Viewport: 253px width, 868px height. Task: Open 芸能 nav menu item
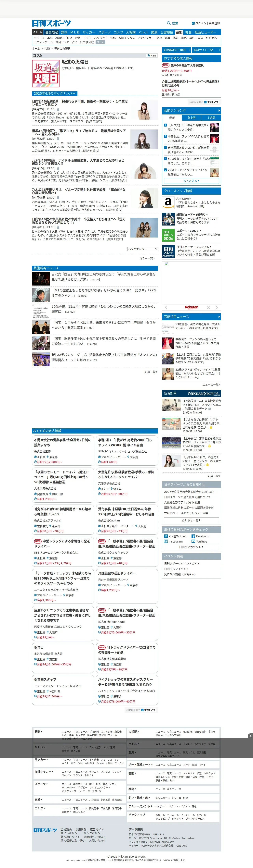(179, 32)
